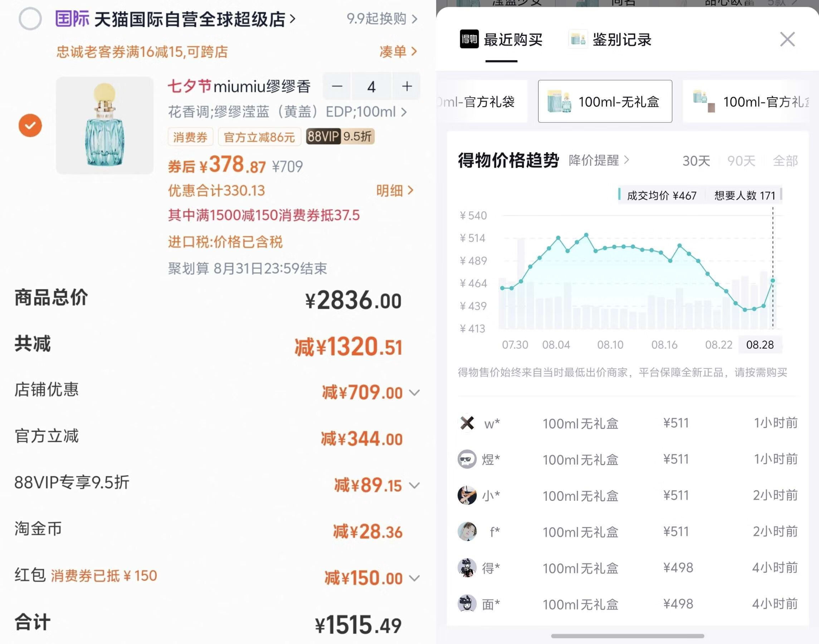
Task: Open avatar of buyer f*
Action: tap(467, 531)
